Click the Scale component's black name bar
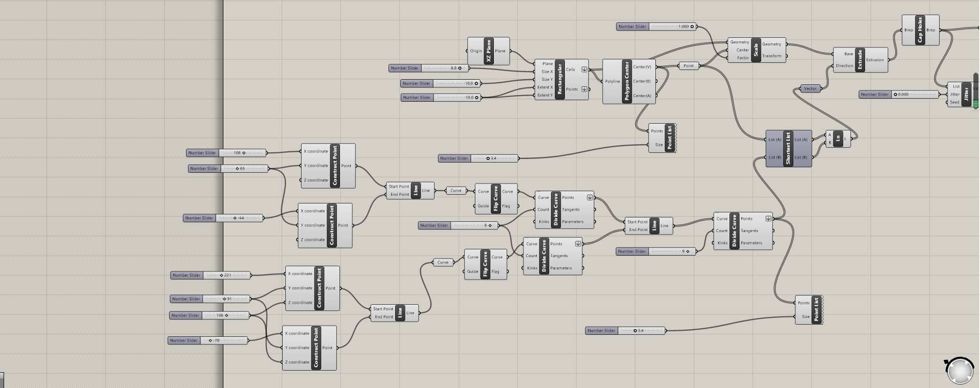The height and width of the screenshot is (388, 980). click(756, 50)
